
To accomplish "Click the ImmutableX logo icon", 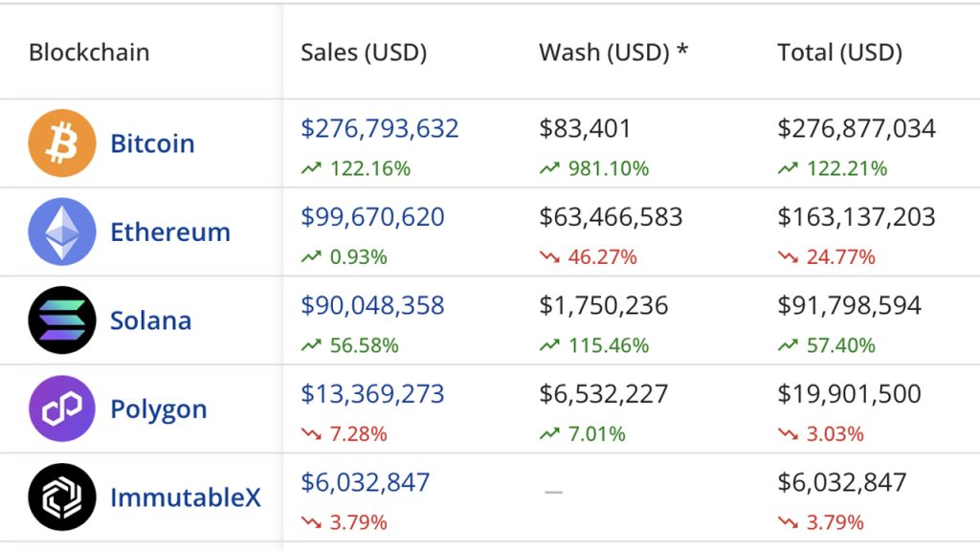I will point(60,496).
